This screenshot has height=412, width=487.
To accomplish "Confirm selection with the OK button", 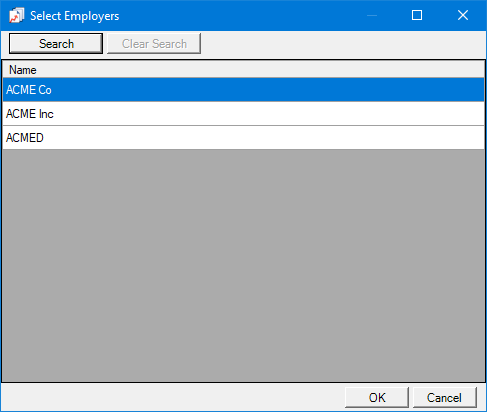I will click(x=377, y=397).
